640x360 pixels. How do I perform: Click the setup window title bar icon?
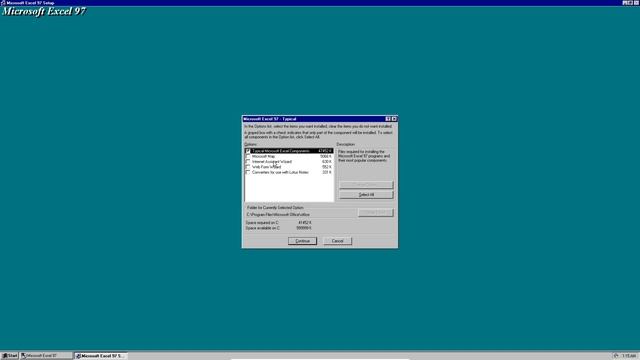coord(3,3)
